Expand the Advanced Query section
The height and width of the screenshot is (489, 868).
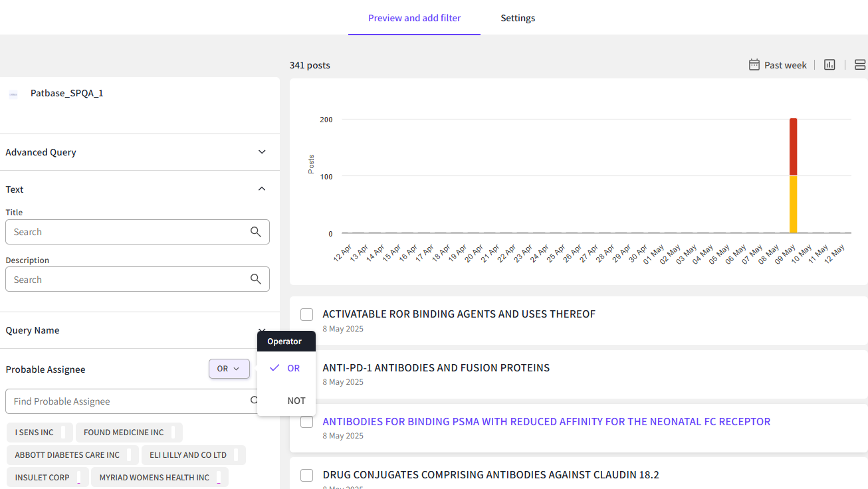[262, 152]
